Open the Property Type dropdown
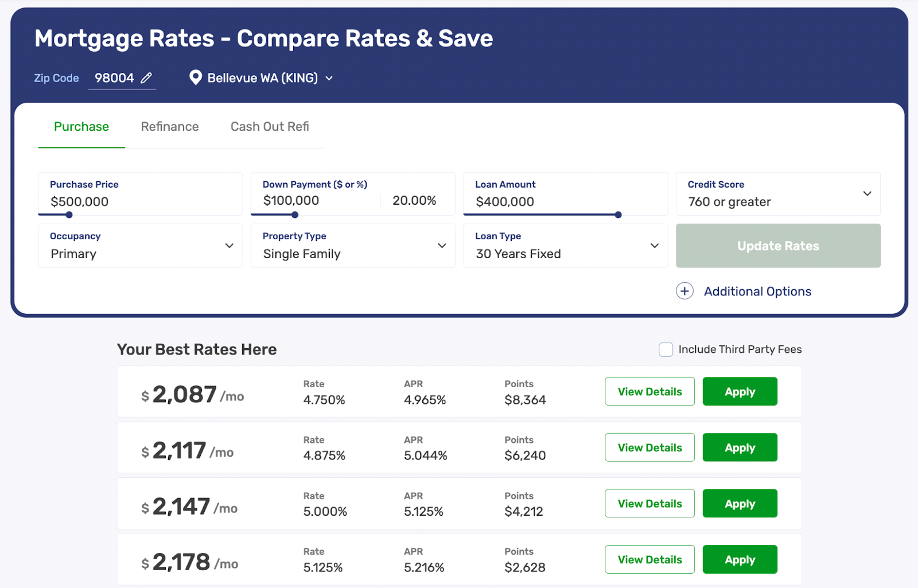The width and height of the screenshot is (918, 588). click(442, 246)
